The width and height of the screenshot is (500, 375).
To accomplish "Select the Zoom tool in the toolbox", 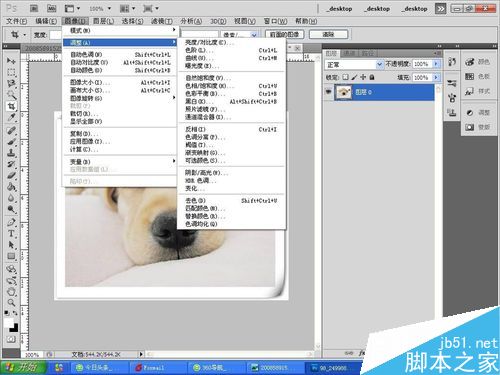I will [x=11, y=303].
